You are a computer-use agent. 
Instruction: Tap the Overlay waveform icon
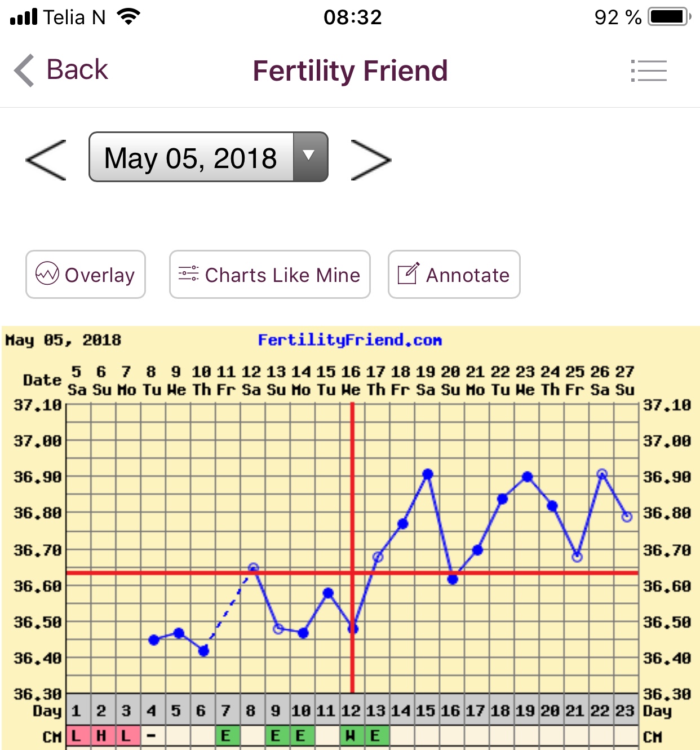tap(47, 274)
